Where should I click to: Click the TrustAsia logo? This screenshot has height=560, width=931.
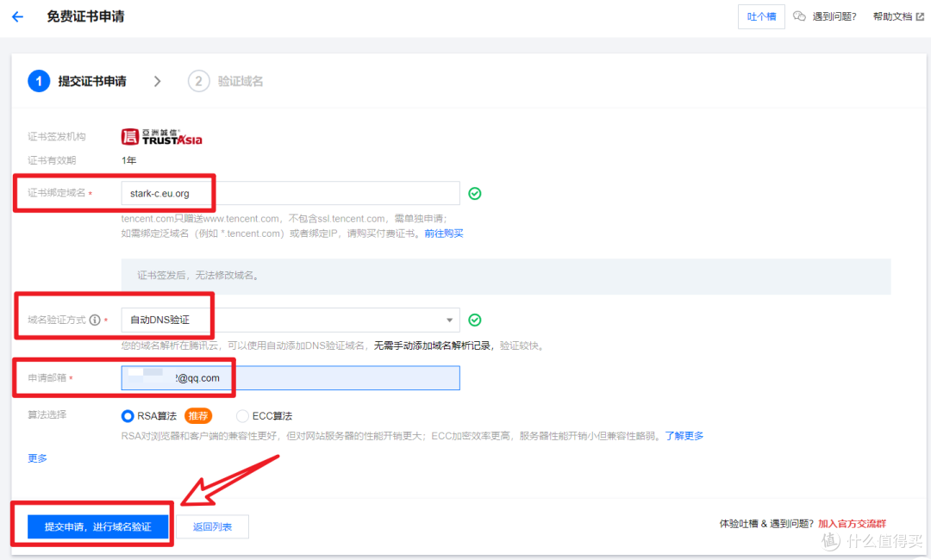click(x=161, y=136)
